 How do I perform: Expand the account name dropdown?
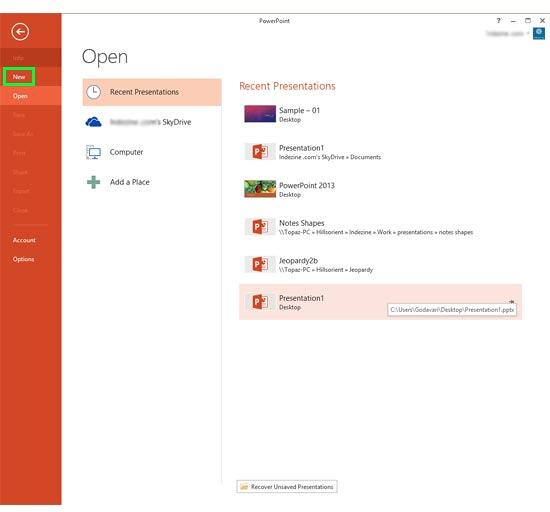(x=528, y=34)
